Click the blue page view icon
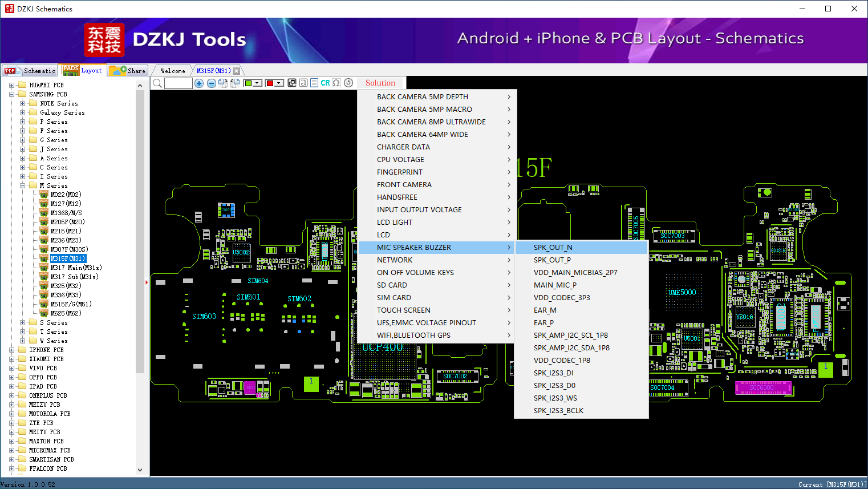This screenshot has height=489, width=868. click(314, 83)
